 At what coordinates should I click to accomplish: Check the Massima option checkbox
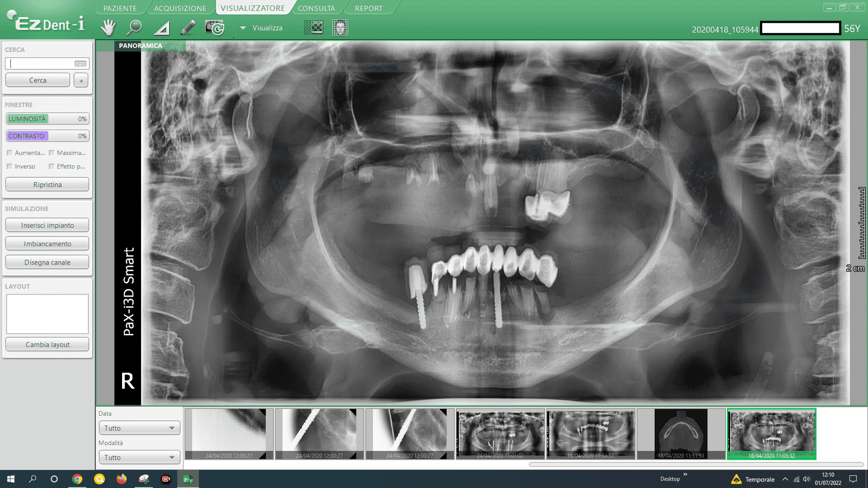[x=52, y=153]
